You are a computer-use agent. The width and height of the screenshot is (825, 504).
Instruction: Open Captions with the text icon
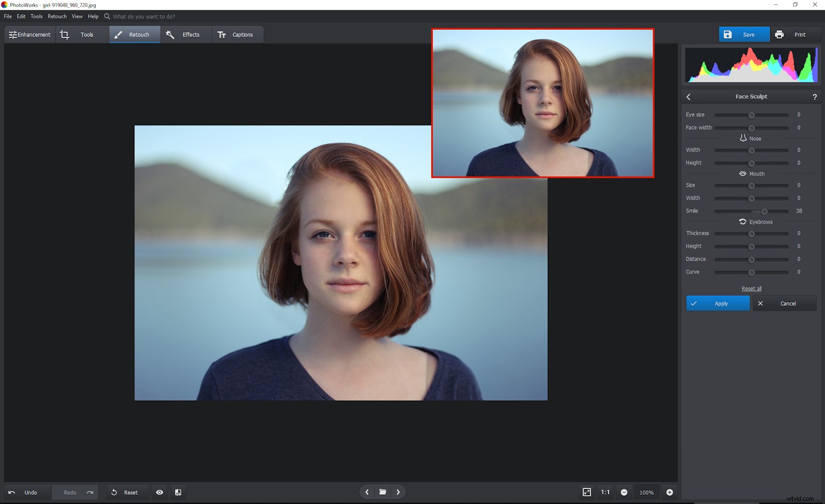click(x=222, y=34)
